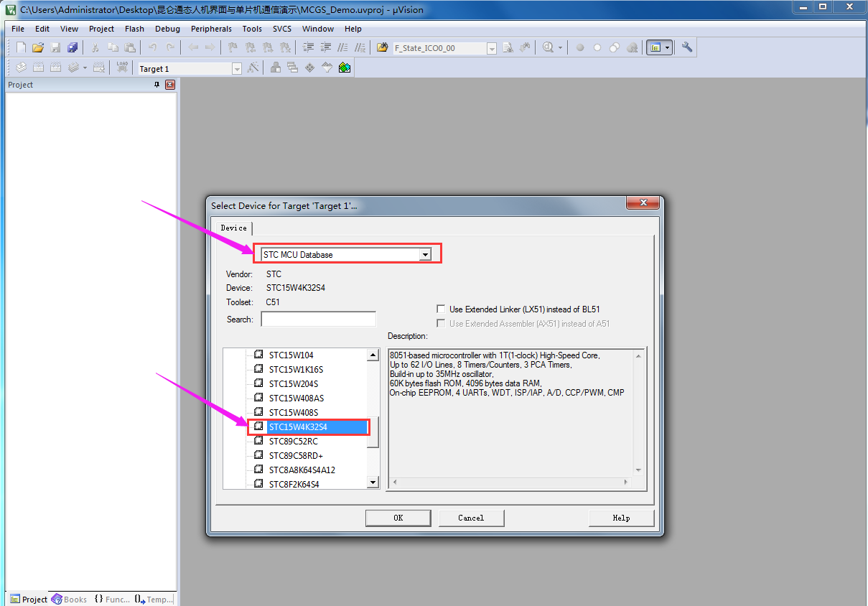Click the Insert Breakpoint red dot icon

pyautogui.click(x=580, y=47)
